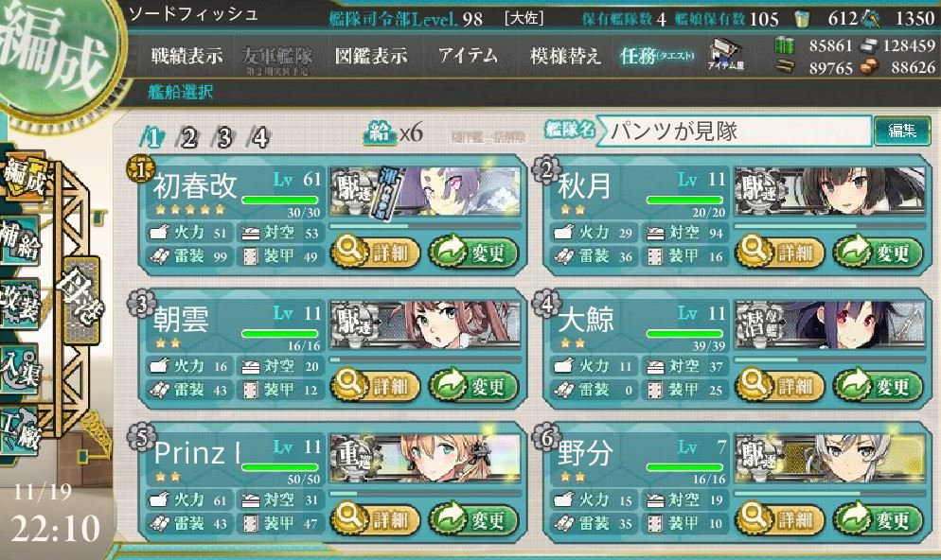Switch to fleet 4 tab
Viewport: 941px width, 560px height.
[x=259, y=138]
